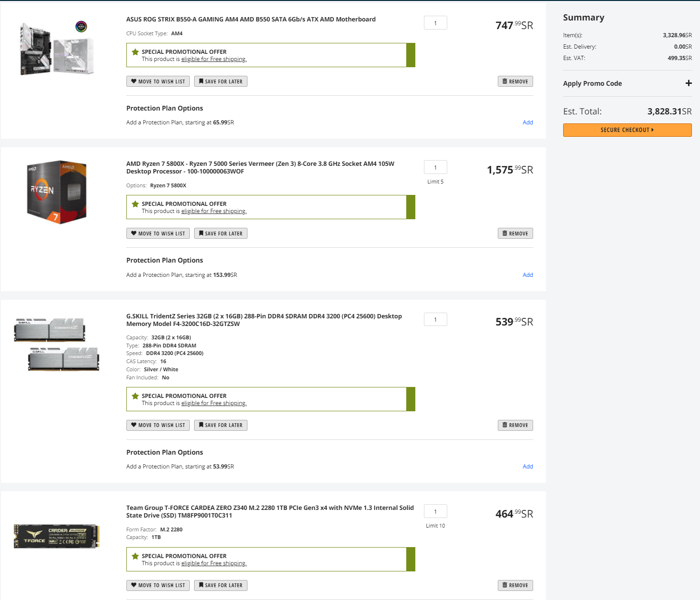Click Est. Delivery value 0.00SR
Image resolution: width=700 pixels, height=600 pixels.
[683, 47]
